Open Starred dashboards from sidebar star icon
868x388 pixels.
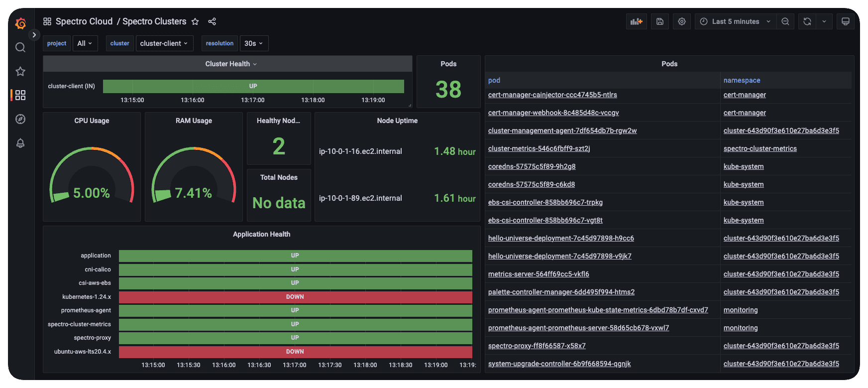20,71
